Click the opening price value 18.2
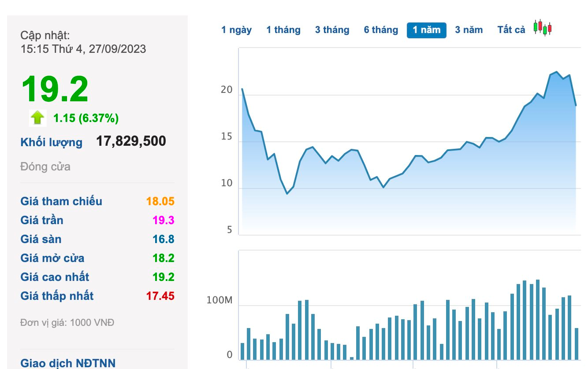Screen dimensions: 588x369 pyautogui.click(x=164, y=258)
